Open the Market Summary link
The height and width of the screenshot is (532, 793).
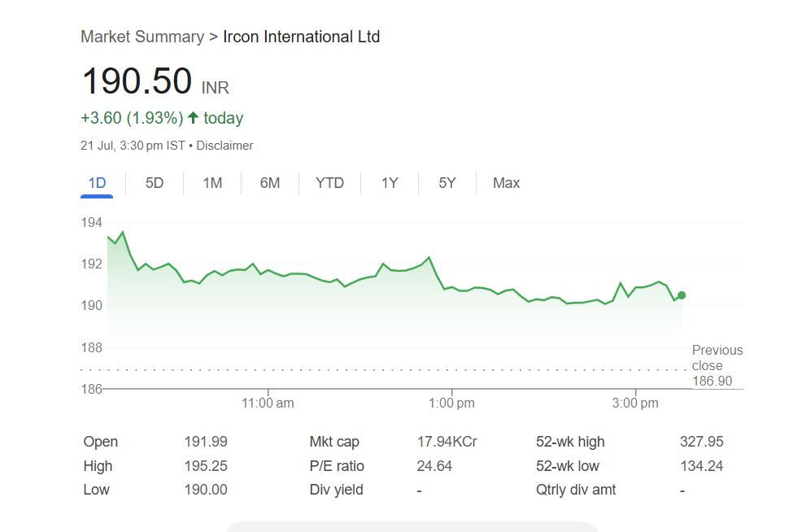click(x=142, y=37)
